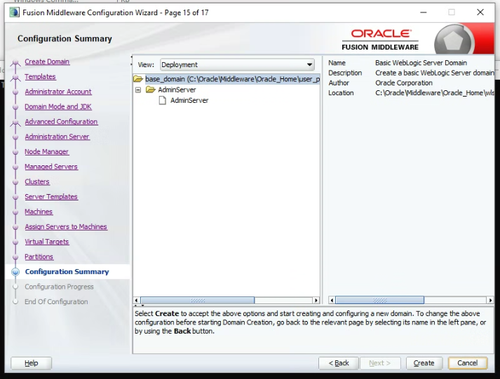
Task: Click the Create Domain step marker icon
Action: pos(15,63)
